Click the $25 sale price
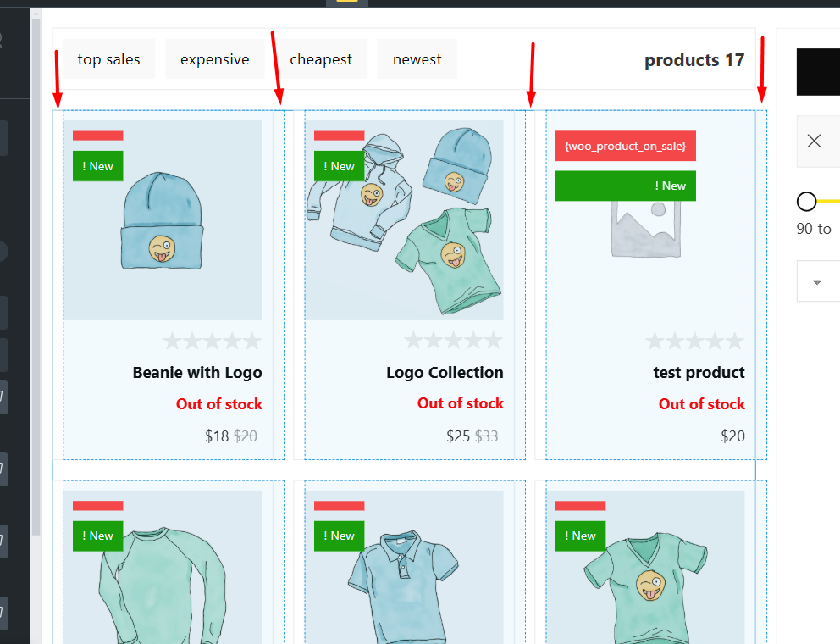Viewport: 840px width, 644px height. tap(458, 436)
